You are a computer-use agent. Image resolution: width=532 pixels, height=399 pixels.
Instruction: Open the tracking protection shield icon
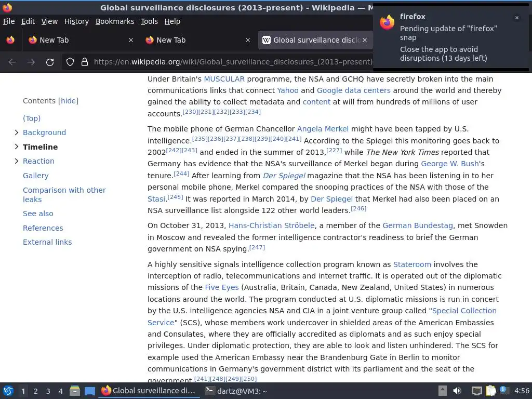[x=70, y=62]
